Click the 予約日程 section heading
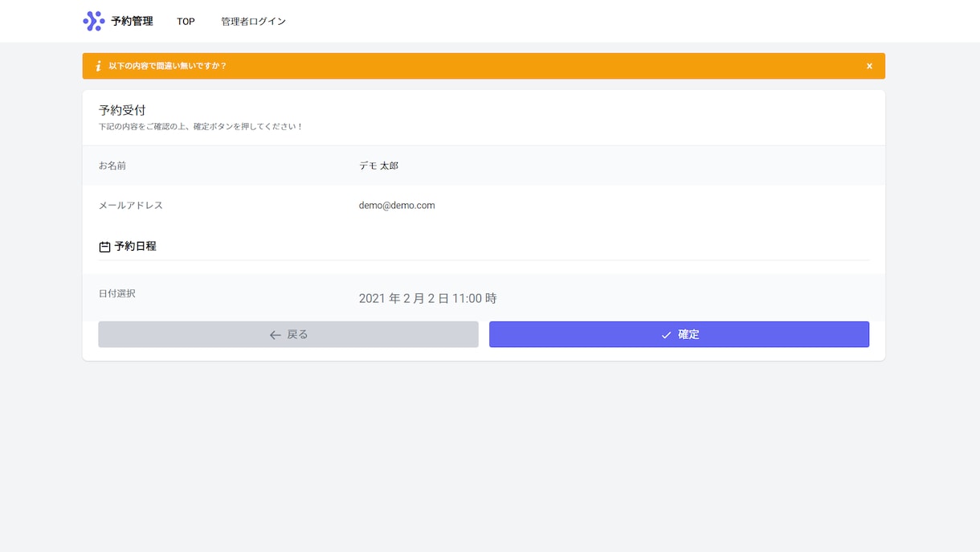Screen dimensions: 980x552 [x=135, y=247]
